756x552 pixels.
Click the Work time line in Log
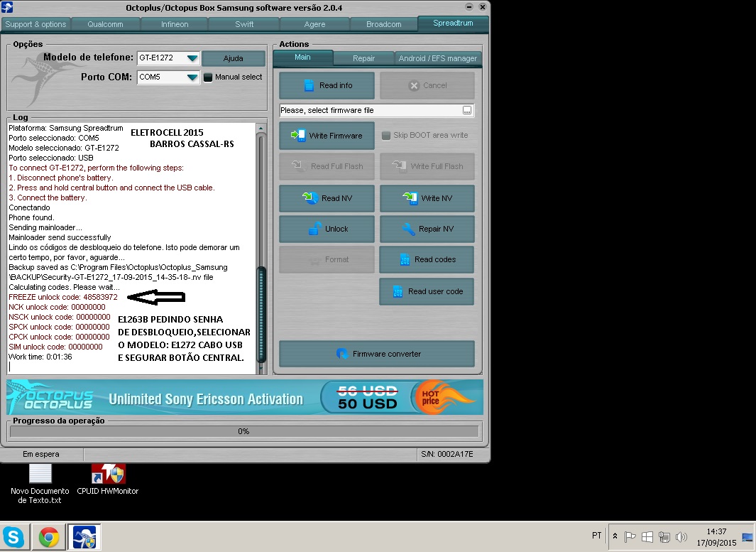[x=40, y=357]
